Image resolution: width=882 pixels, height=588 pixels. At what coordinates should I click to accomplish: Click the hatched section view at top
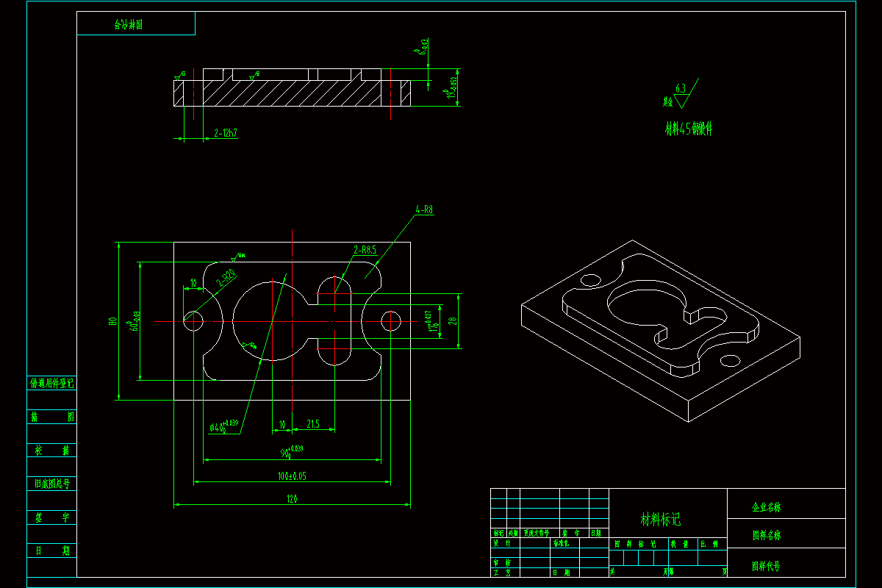pyautogui.click(x=293, y=88)
